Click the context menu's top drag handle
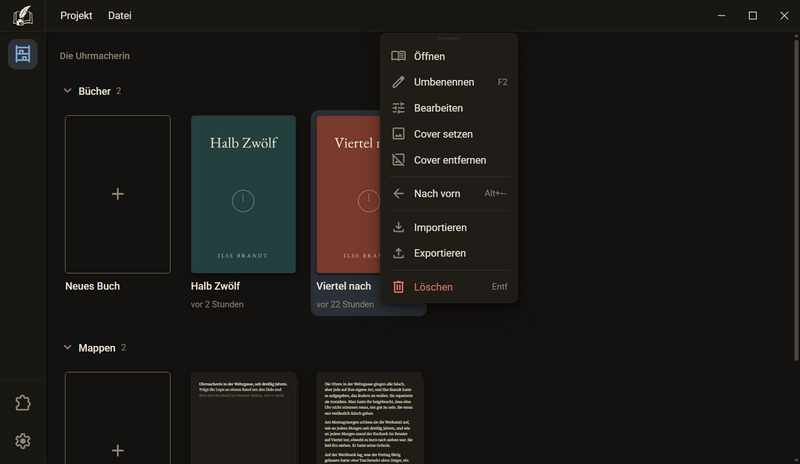Viewport: 800px width, 464px height. coord(449,38)
